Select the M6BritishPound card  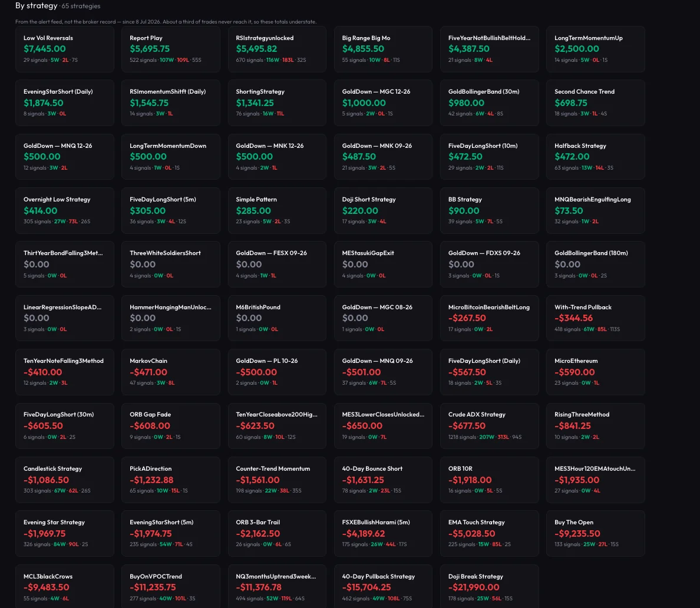277,318
